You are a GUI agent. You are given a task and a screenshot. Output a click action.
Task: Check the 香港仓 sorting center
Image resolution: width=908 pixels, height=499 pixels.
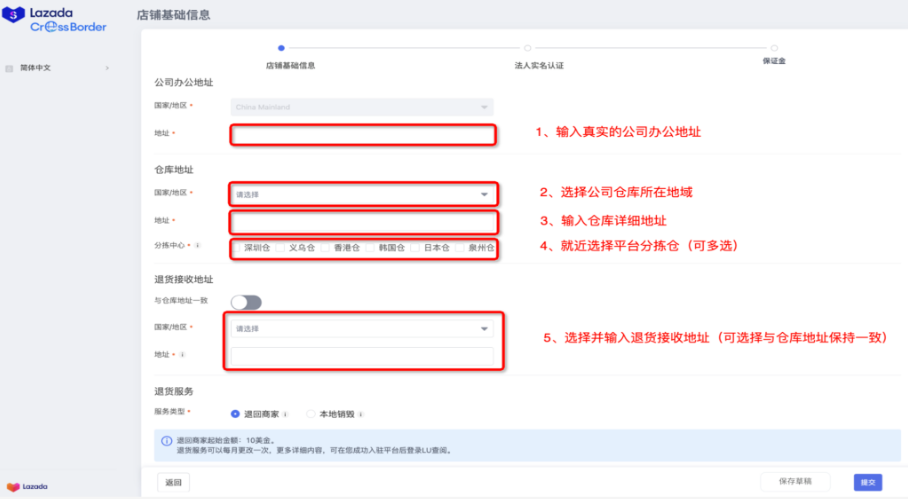click(x=325, y=248)
